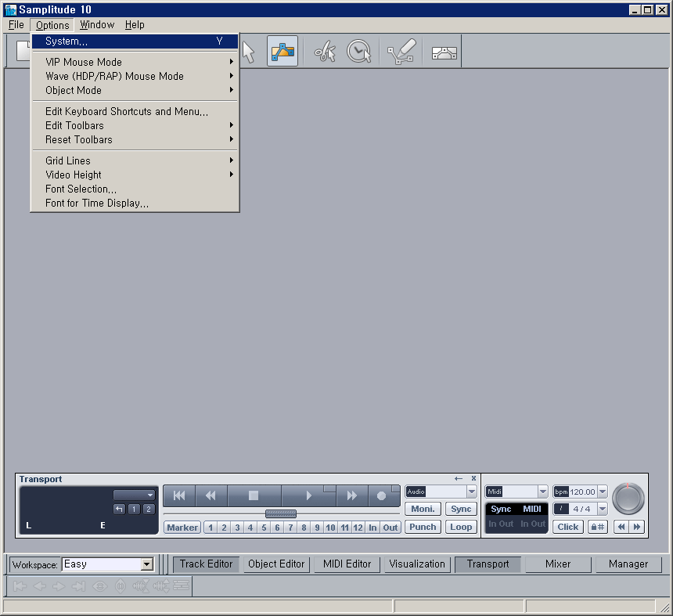Click marker slot 2 in time display

(149, 509)
